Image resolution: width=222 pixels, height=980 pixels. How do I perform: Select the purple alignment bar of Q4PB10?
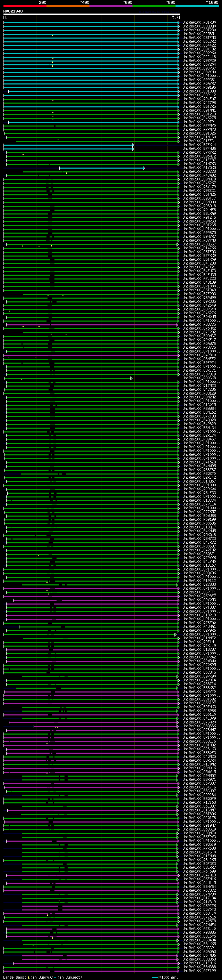tap(92, 355)
